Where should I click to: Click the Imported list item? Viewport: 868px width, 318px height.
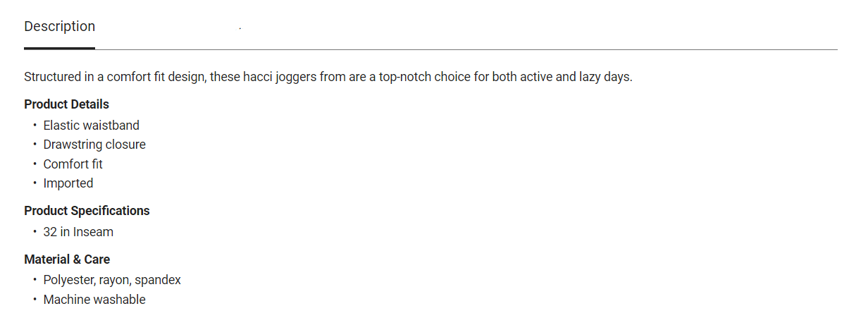click(x=68, y=183)
